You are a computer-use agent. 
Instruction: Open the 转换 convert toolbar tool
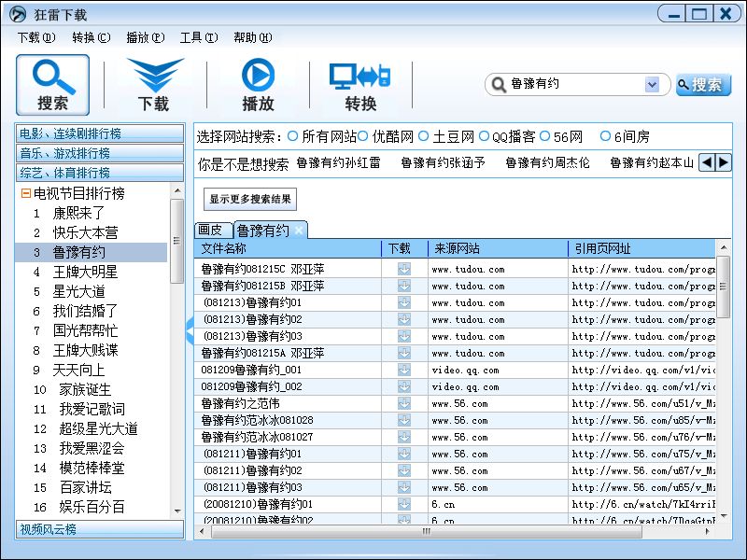tap(360, 85)
